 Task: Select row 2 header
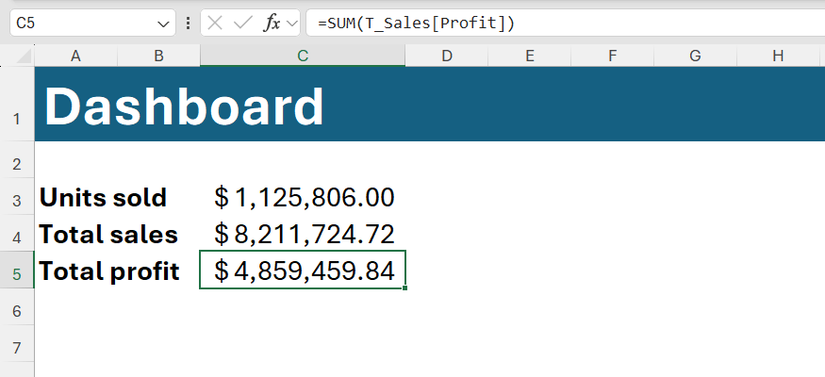point(17,165)
